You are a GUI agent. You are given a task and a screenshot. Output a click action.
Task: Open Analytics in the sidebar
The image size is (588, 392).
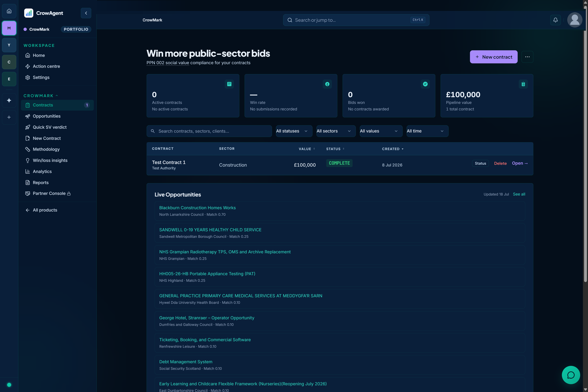(x=57, y=171)
